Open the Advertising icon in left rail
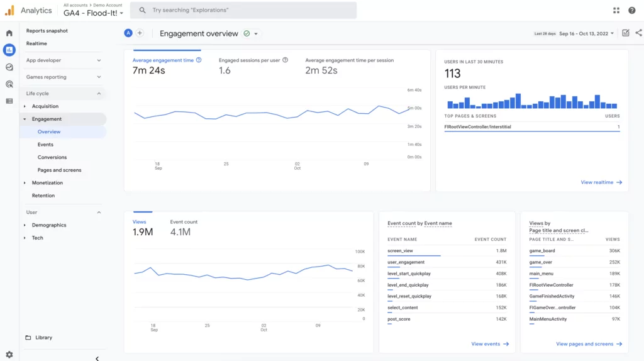The image size is (644, 361). click(x=9, y=84)
